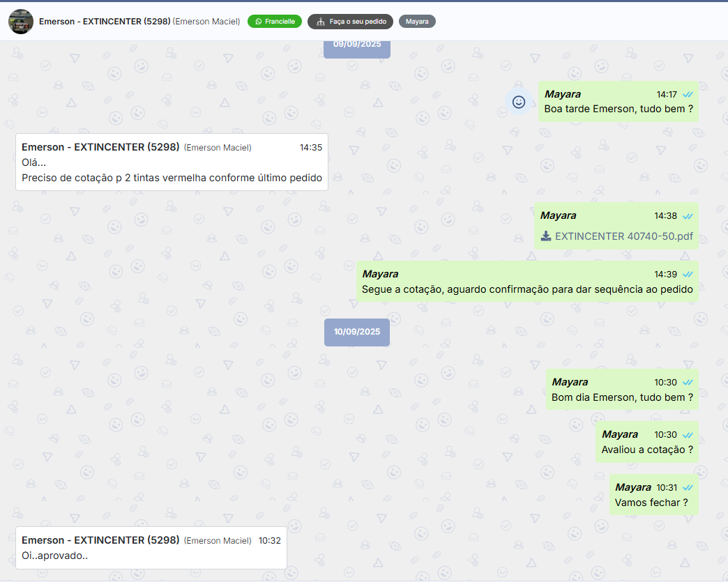The image size is (728, 582).
Task: Click the (Emerson Maciel) label in header
Action: coord(206,22)
